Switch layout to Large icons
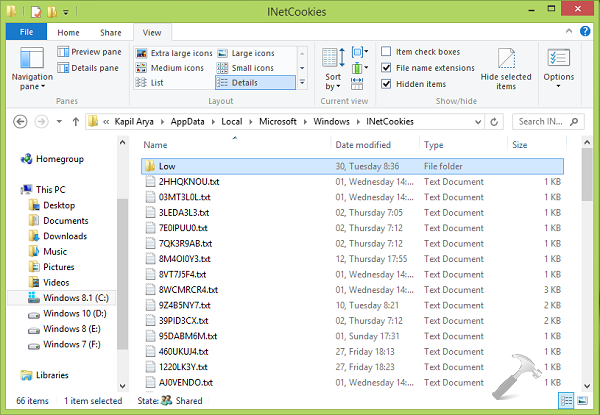Viewport: 600px width, 415px height. tap(246, 53)
